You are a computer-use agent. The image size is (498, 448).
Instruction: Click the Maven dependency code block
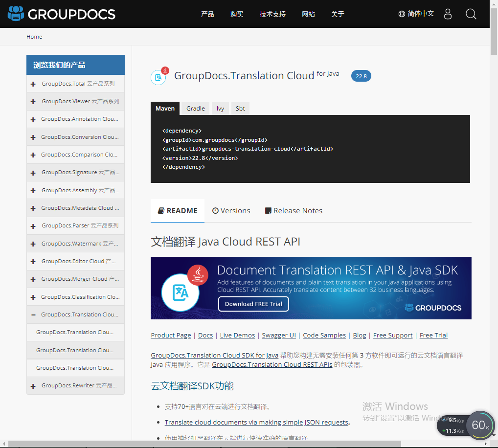[310, 149]
